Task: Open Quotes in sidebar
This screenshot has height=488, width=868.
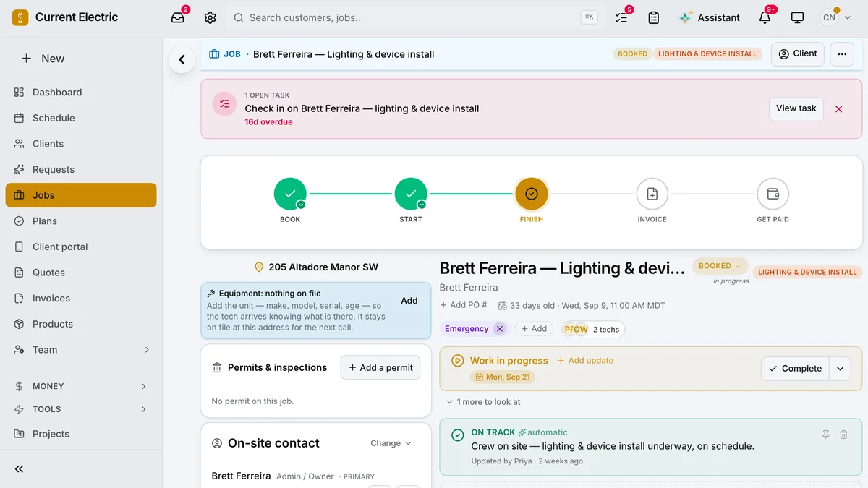Action: pos(81,273)
